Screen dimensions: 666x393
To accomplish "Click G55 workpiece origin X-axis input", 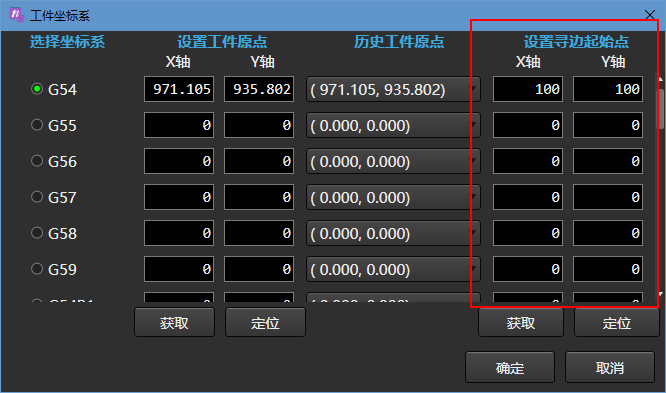I will coord(179,125).
